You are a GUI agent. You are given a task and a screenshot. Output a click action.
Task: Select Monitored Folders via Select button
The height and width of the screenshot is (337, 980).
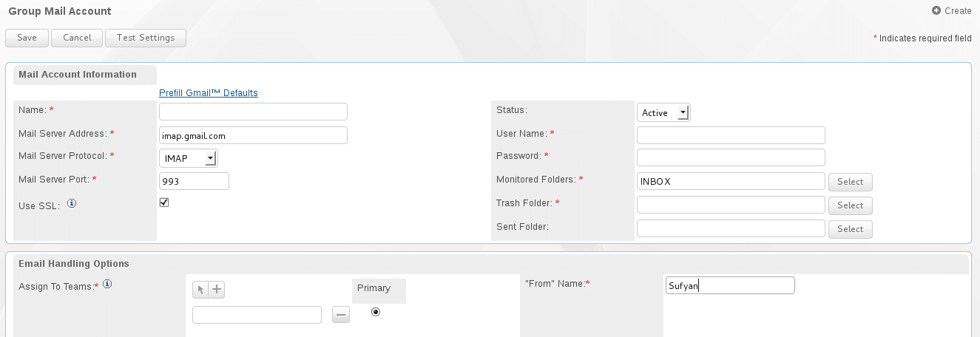click(850, 182)
